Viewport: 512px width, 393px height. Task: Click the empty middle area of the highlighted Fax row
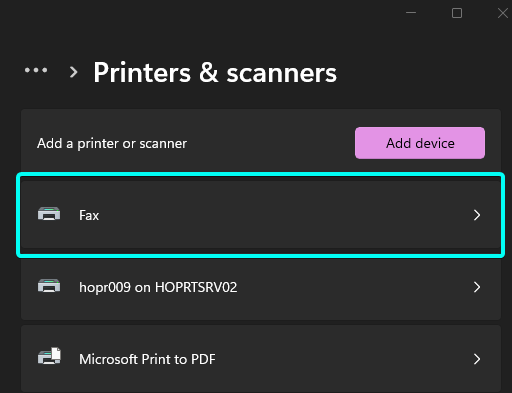(283, 215)
